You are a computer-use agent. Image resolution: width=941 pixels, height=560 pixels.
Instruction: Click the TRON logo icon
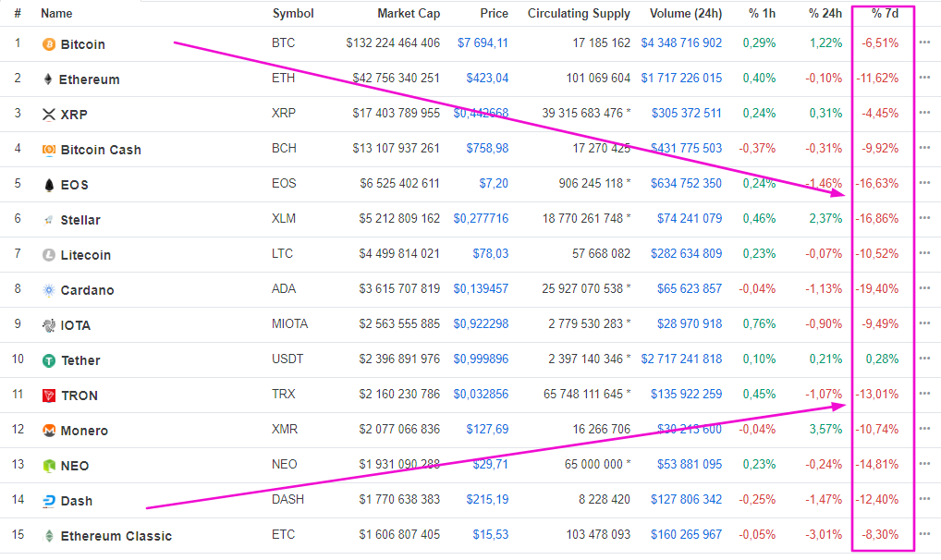[49, 396]
